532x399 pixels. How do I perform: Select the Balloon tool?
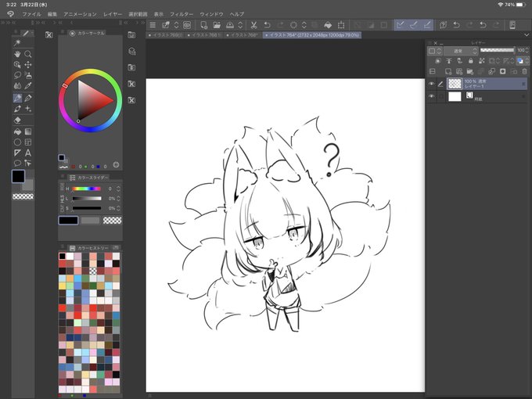[17, 164]
